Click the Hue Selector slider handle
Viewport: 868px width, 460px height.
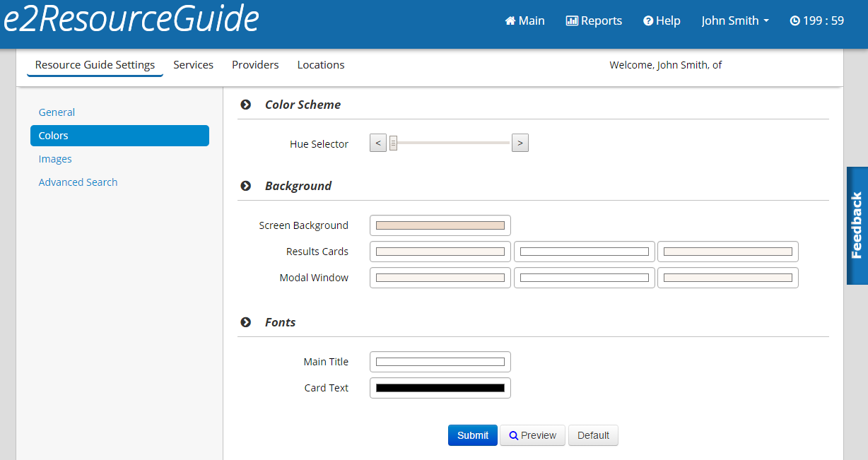click(x=393, y=143)
